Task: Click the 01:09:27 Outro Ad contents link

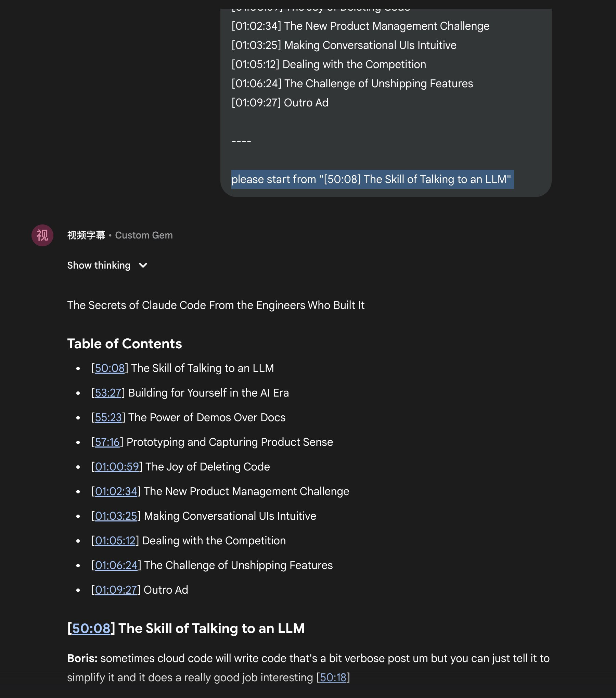Action: [x=116, y=590]
